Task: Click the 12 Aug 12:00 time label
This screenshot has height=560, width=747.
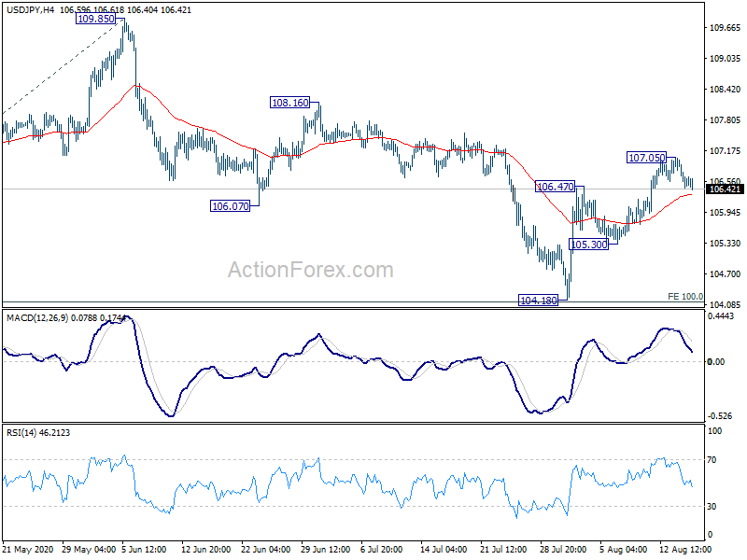Action: click(x=685, y=550)
